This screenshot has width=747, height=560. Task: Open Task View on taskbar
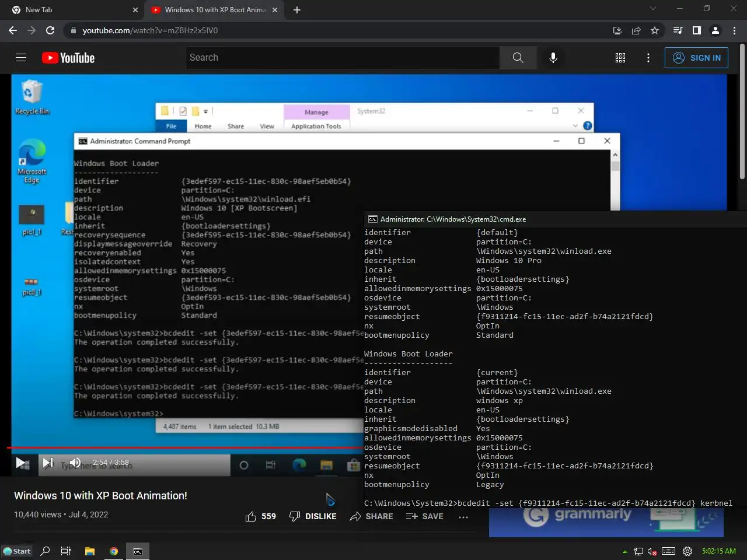pyautogui.click(x=66, y=551)
